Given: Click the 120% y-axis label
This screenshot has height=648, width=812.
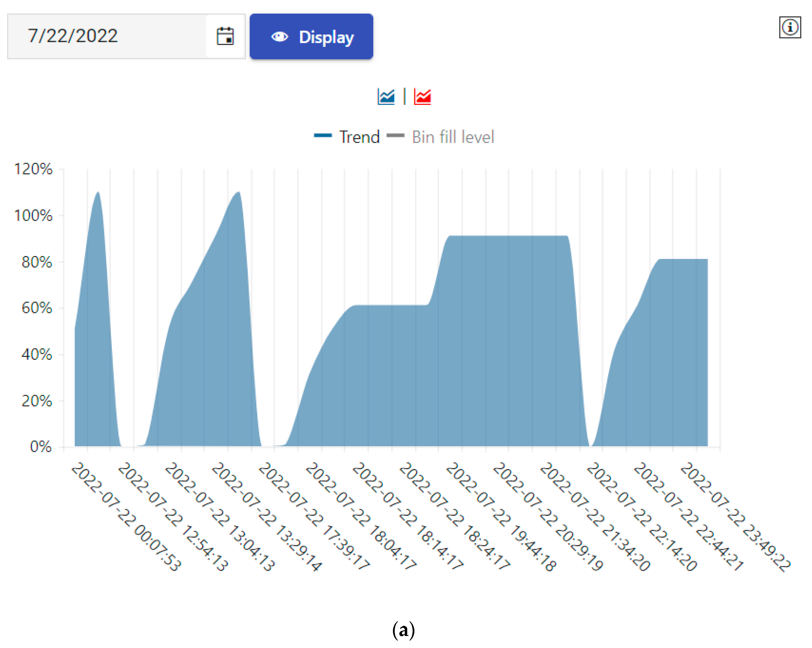Looking at the screenshot, I should pos(33,169).
